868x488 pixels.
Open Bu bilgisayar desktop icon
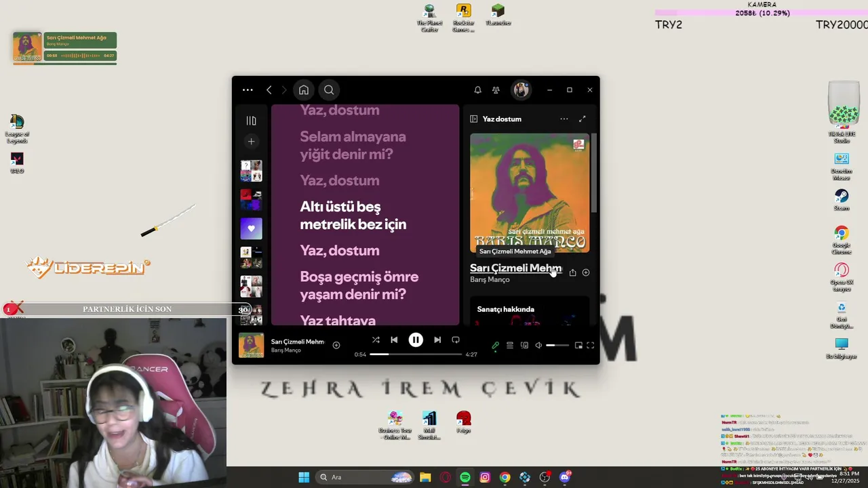842,348
